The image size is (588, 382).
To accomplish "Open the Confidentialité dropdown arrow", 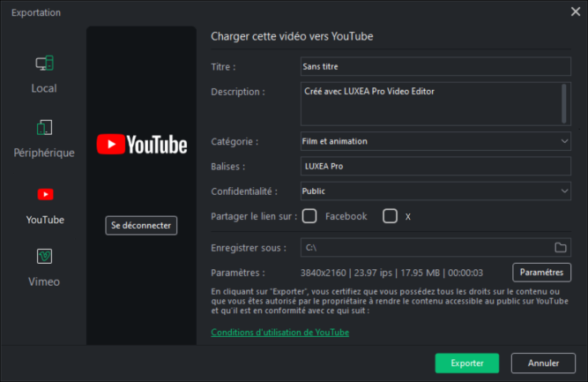I will (564, 191).
